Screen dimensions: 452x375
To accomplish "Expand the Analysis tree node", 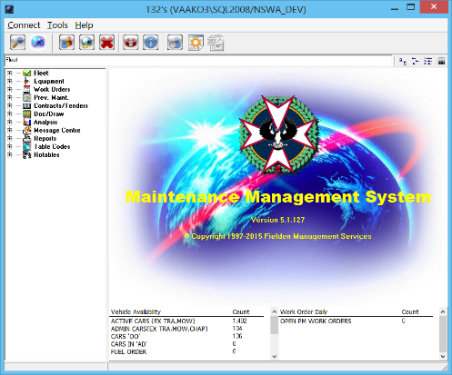I will (10, 122).
